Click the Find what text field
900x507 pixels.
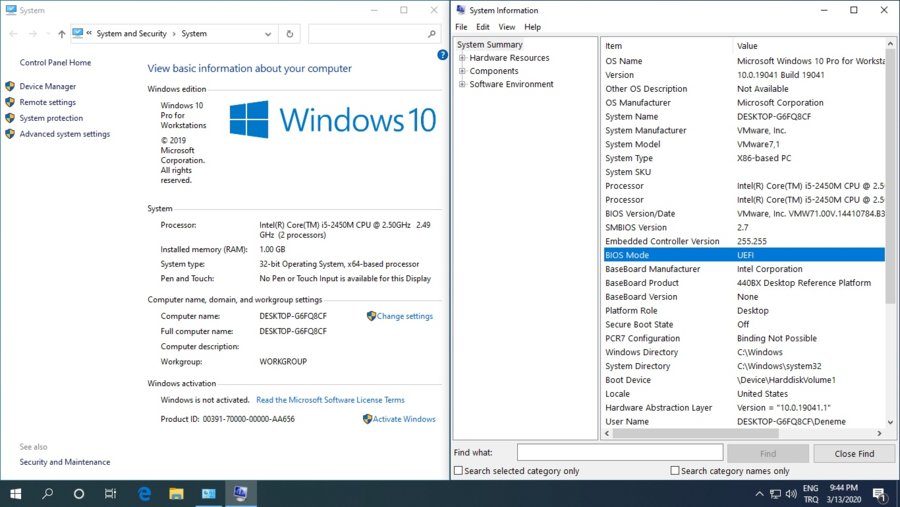(x=619, y=453)
